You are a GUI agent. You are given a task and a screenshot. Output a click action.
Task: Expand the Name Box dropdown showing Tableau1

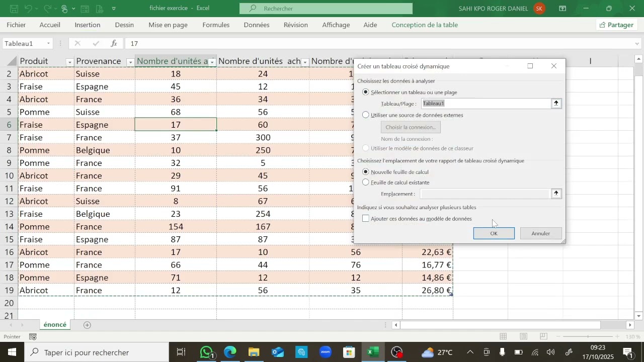48,44
